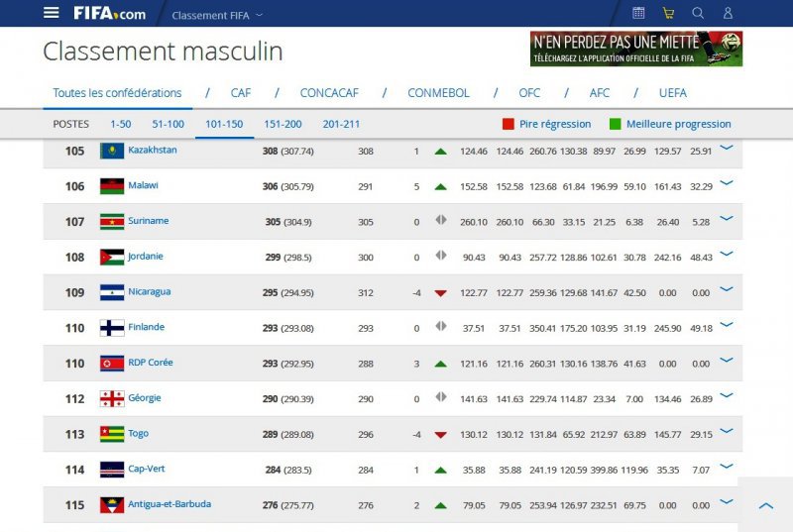Click the red Pire régression swatch
This screenshot has height=532, width=793.
coord(509,124)
